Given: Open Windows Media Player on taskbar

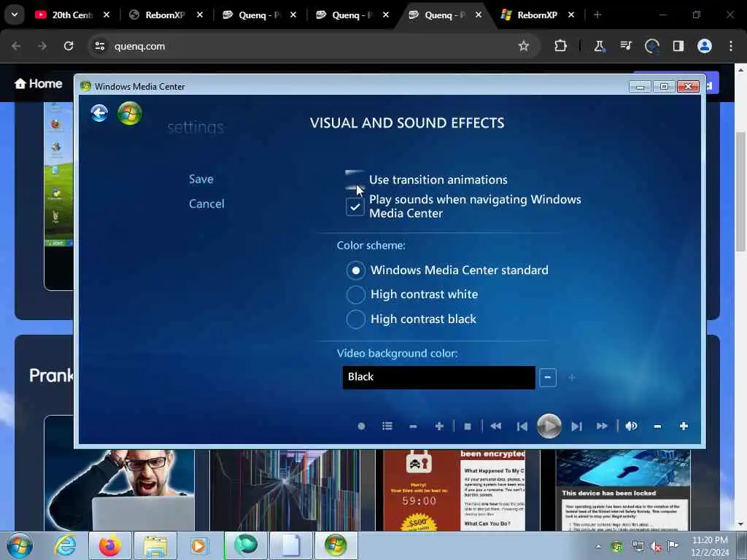Looking at the screenshot, I should pos(199,545).
